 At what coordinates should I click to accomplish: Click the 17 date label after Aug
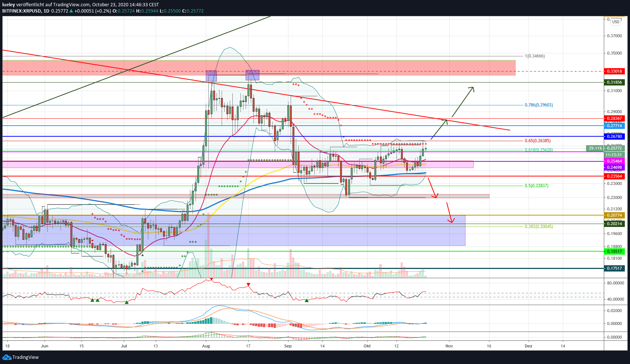click(x=248, y=346)
